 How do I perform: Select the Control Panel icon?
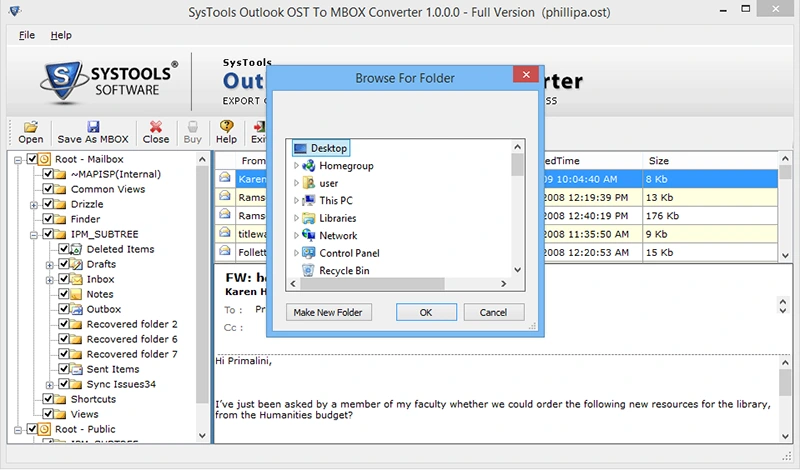point(309,253)
